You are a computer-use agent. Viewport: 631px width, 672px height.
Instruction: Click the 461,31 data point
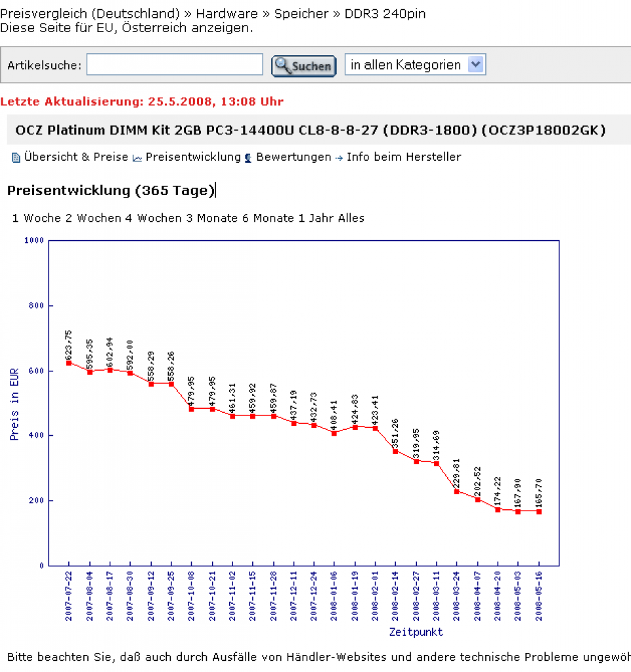232,415
